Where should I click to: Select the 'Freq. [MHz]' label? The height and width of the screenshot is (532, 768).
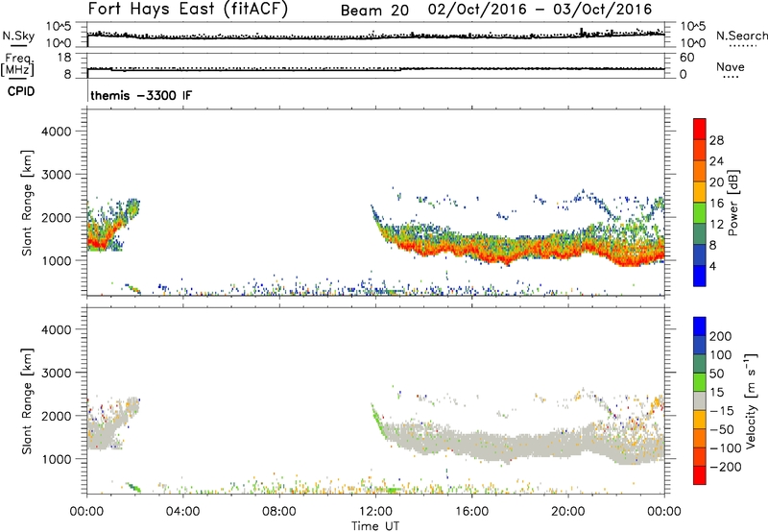19,64
